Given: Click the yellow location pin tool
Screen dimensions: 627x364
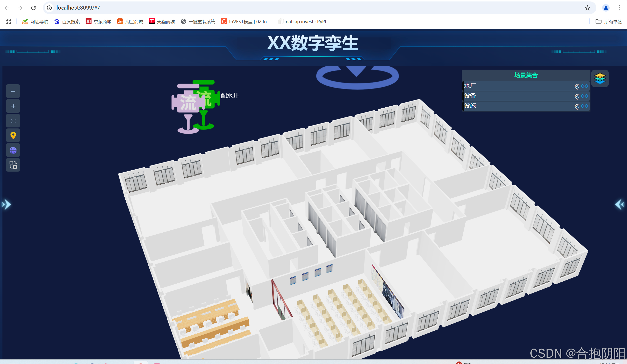Looking at the screenshot, I should pos(13,136).
